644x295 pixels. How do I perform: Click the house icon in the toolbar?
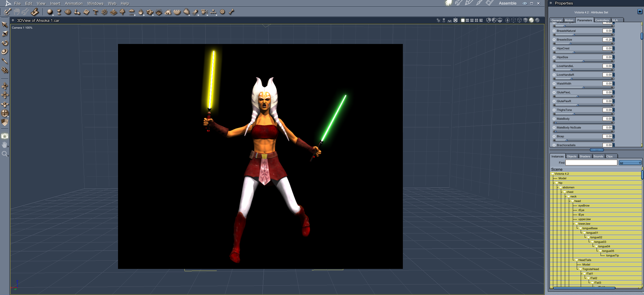pos(168,12)
